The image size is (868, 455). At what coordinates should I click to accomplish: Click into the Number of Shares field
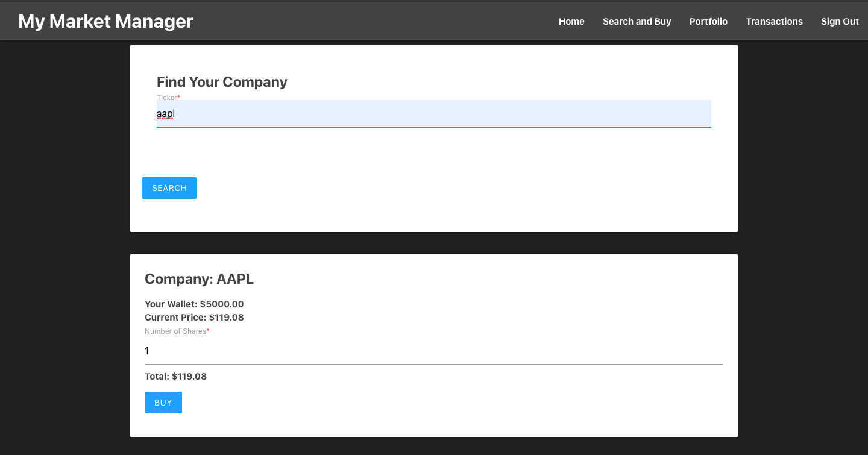433,351
